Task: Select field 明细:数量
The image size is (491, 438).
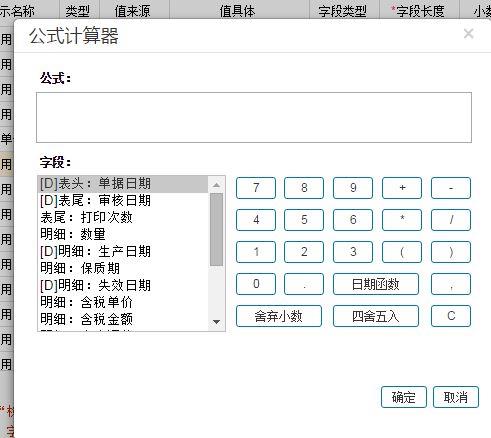Action: [x=123, y=235]
